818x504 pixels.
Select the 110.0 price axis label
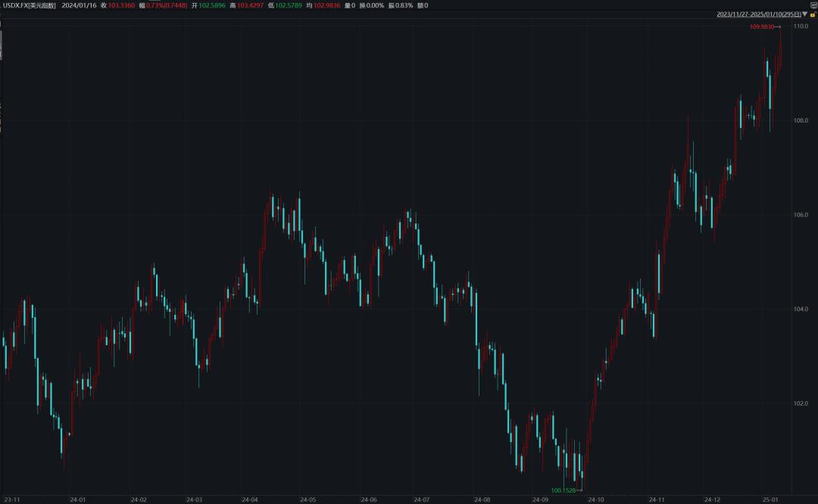click(x=801, y=26)
